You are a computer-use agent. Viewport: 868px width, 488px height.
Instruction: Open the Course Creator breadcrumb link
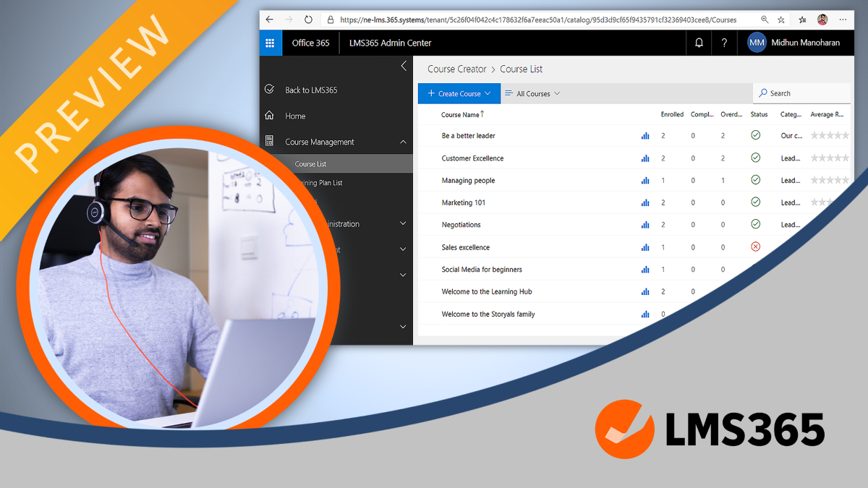[x=456, y=69]
